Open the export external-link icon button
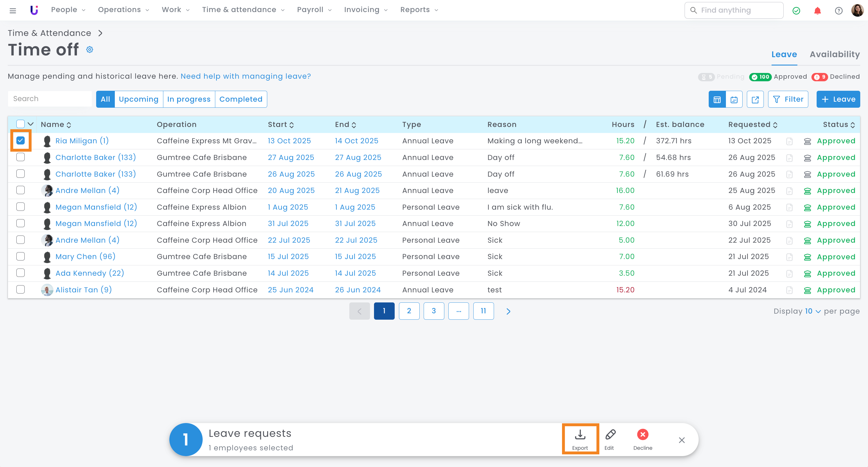The image size is (868, 467). click(755, 99)
